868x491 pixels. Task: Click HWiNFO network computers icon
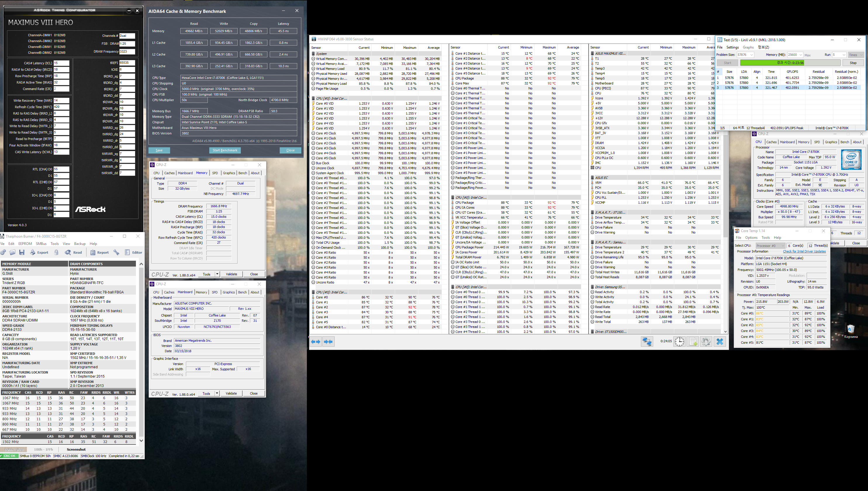646,342
